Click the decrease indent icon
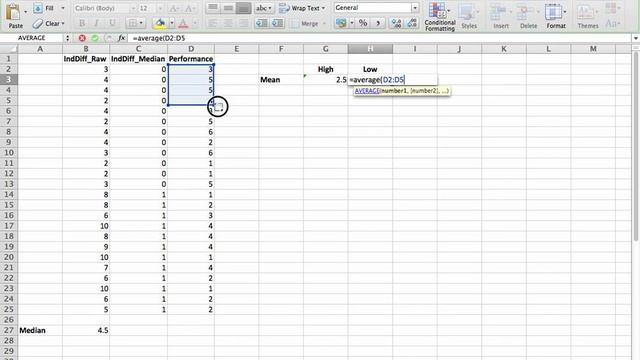The height and width of the screenshot is (360, 640). 262,24
